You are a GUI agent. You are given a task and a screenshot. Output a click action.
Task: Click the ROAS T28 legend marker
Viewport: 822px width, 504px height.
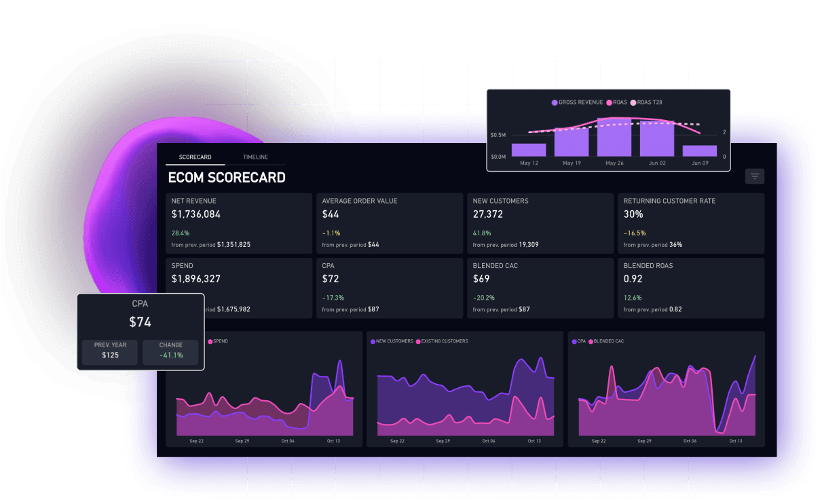click(x=633, y=102)
